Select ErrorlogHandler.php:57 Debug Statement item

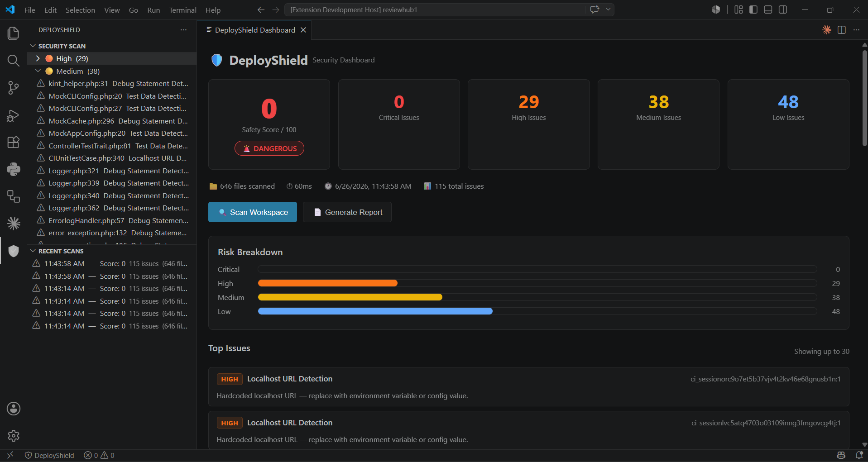(x=112, y=220)
